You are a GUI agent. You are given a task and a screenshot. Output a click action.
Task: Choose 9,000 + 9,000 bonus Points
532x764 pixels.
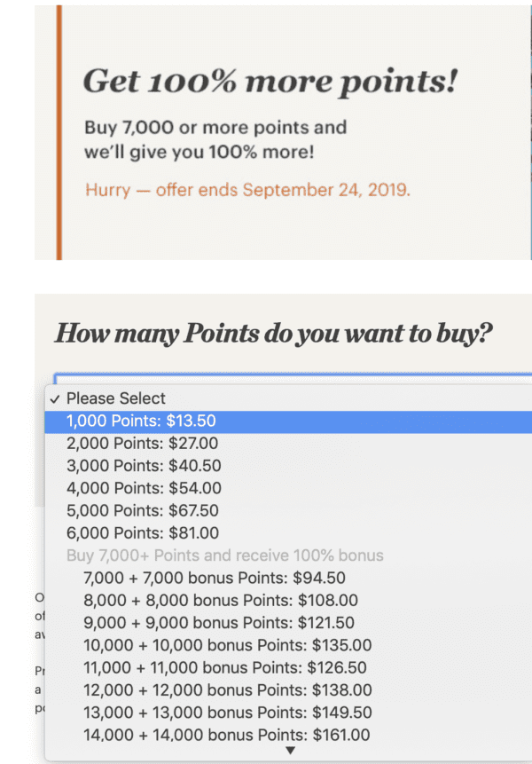[213, 622]
